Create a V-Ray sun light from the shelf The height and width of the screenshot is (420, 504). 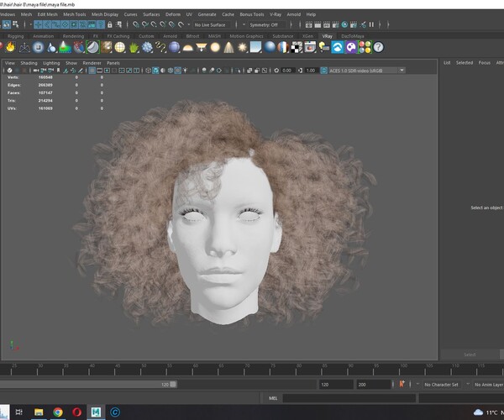click(x=243, y=48)
